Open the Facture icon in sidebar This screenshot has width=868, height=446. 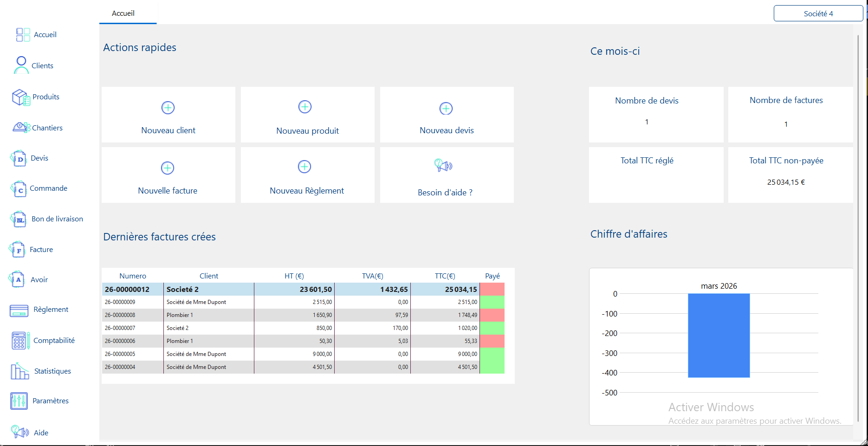click(18, 249)
